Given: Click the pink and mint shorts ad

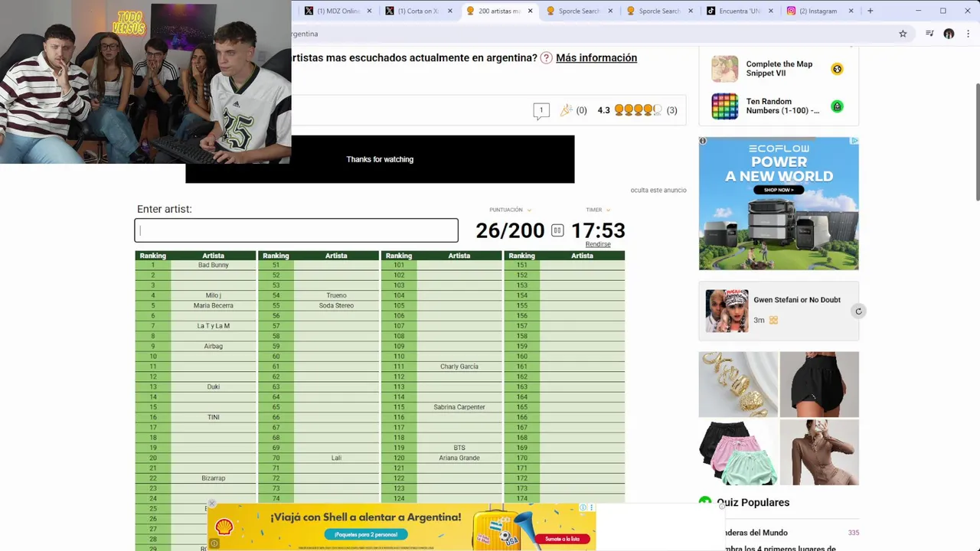Looking at the screenshot, I should pos(738,452).
